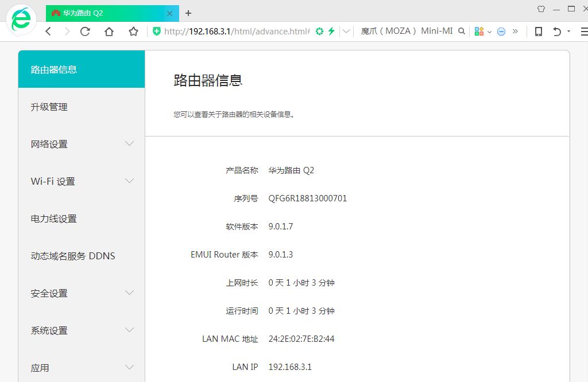Click the 软件版本 label
Image resolution: width=588 pixels, height=382 pixels.
pyautogui.click(x=242, y=227)
